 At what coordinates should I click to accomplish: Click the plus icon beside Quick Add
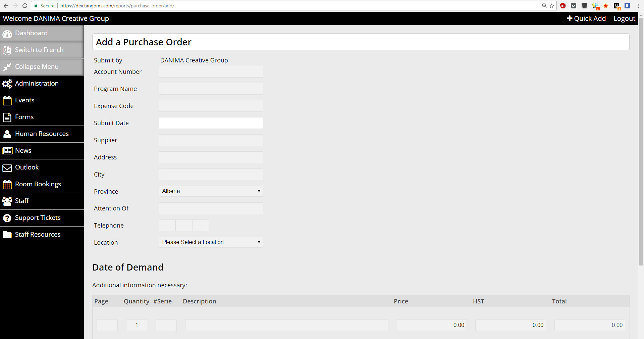570,18
